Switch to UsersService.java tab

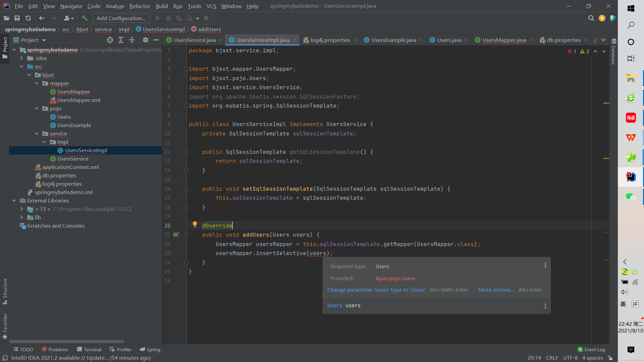[195, 40]
